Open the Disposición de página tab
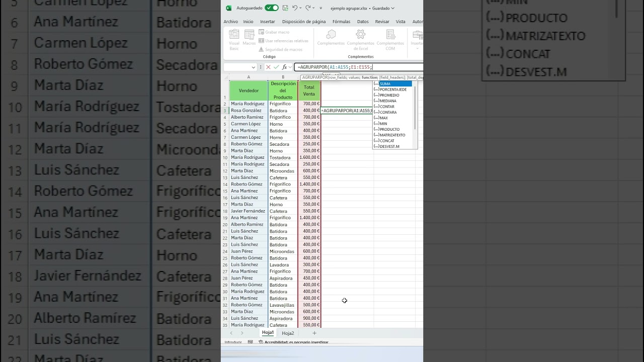 coord(304,22)
